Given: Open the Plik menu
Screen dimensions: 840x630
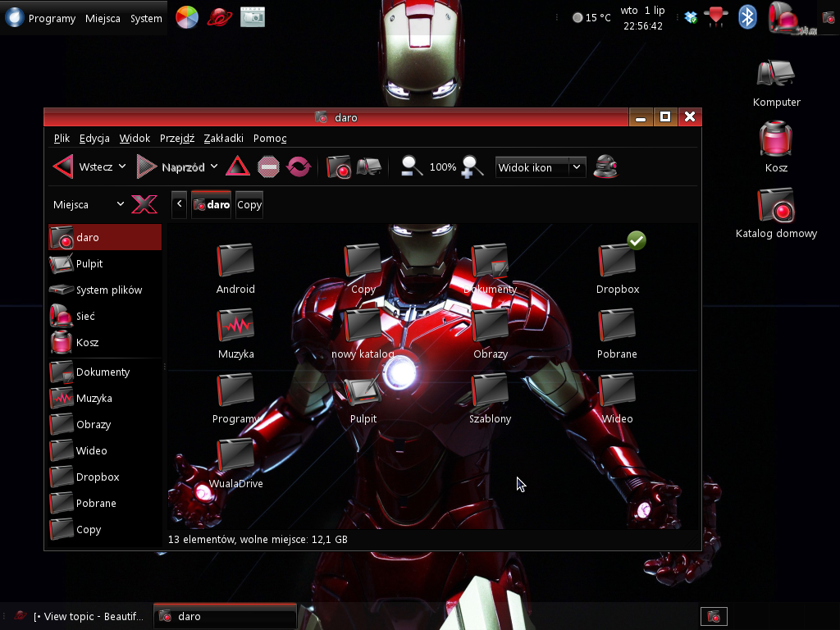Looking at the screenshot, I should click(x=62, y=138).
